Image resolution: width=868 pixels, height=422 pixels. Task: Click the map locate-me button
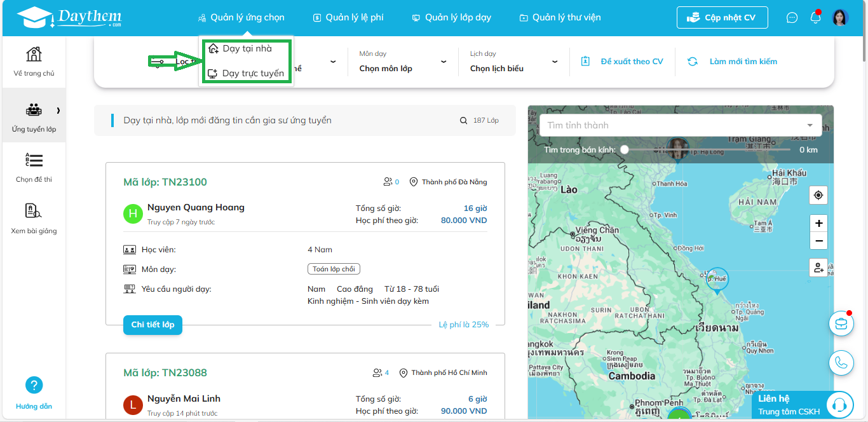click(818, 195)
